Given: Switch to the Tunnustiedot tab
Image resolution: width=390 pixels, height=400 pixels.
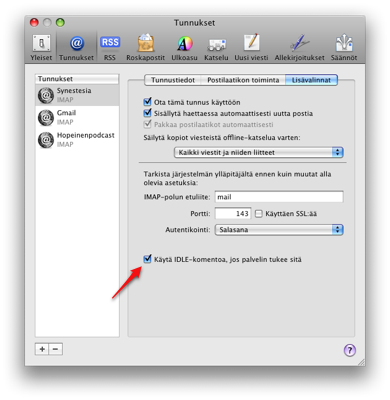Looking at the screenshot, I should [x=173, y=80].
